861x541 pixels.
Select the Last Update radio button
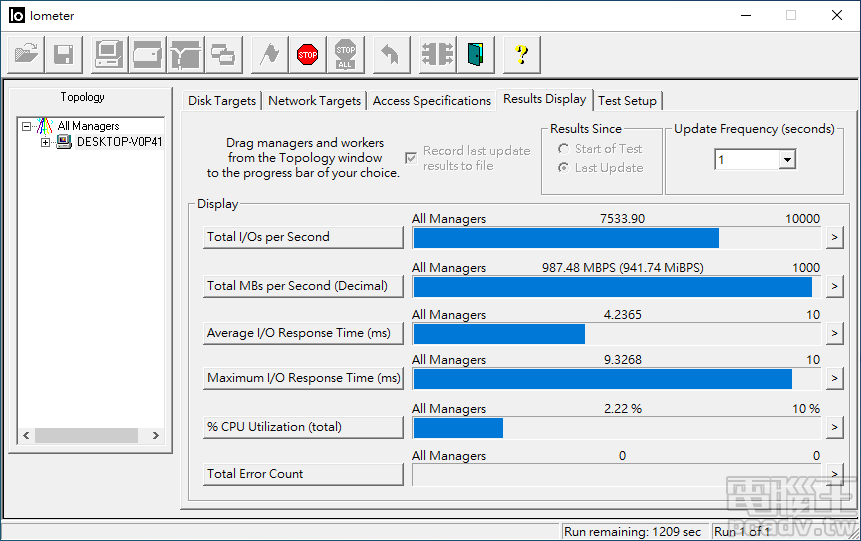pyautogui.click(x=563, y=168)
